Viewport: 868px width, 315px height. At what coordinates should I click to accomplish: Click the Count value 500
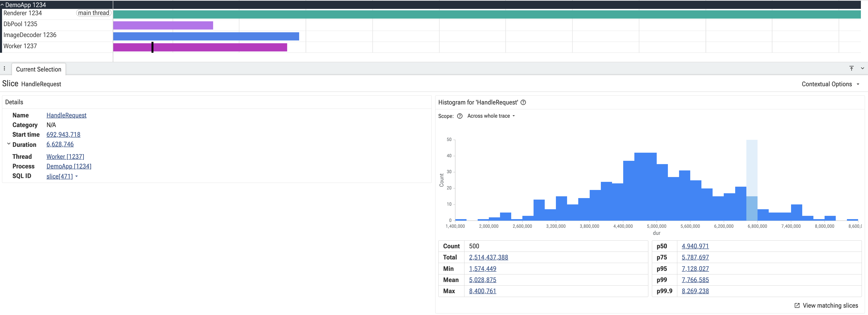pos(474,246)
